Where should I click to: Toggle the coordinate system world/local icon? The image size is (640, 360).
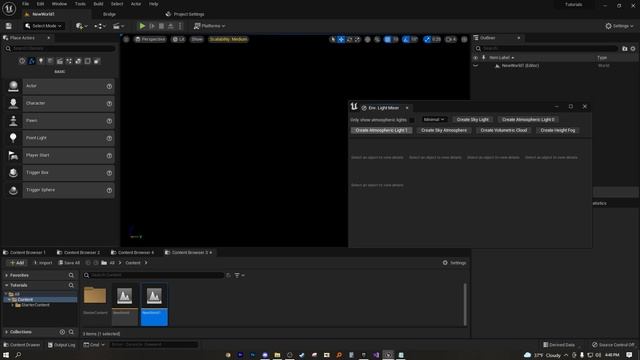click(x=368, y=40)
